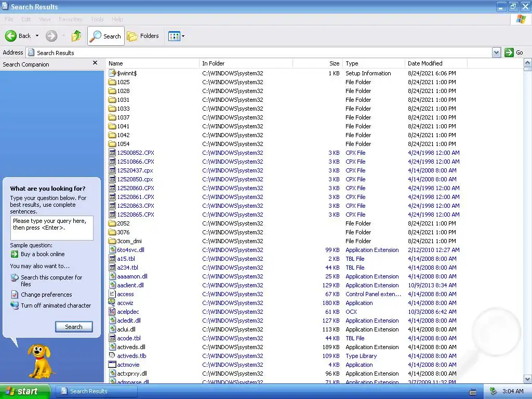Select the 6to4svc.dll file icon
The height and width of the screenshot is (399, 532).
click(112, 249)
